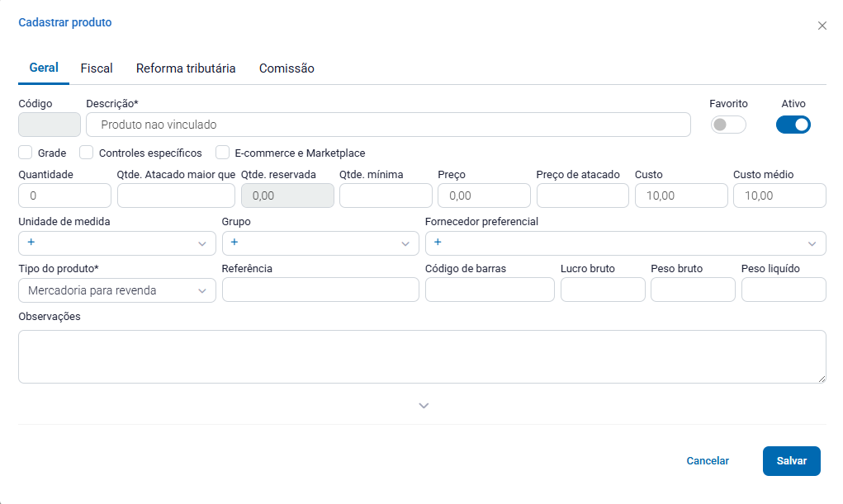Click the plus icon in Fornecedor preferencial
This screenshot has height=504, width=843.
[438, 243]
